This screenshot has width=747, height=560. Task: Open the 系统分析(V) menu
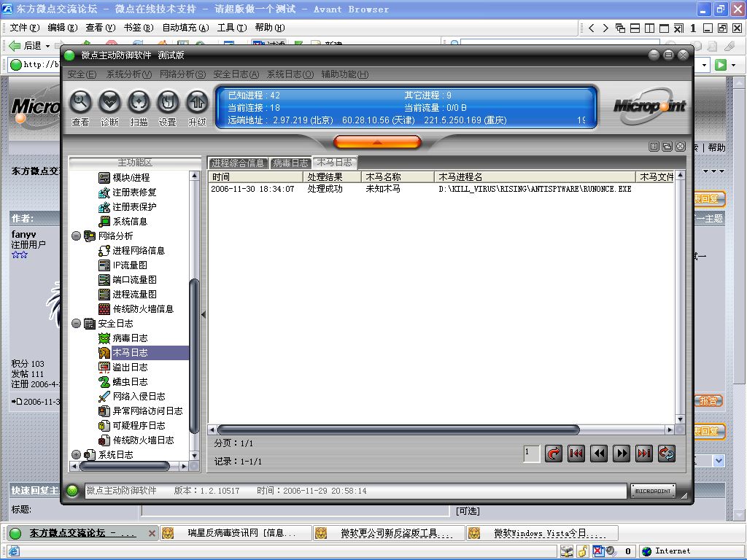[x=128, y=74]
